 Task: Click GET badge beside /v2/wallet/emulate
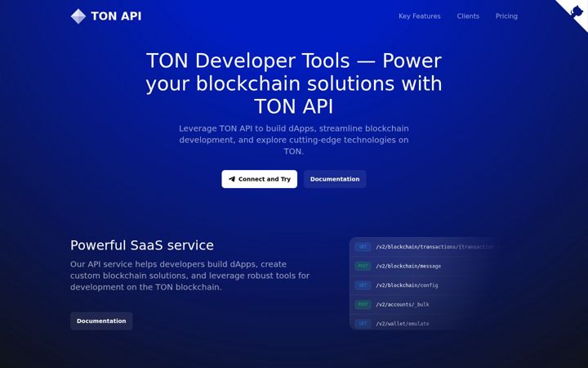363,324
